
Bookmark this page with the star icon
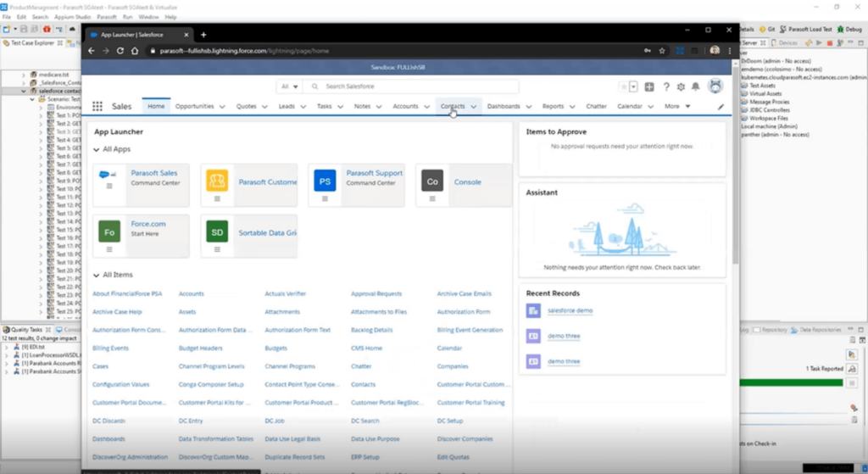pyautogui.click(x=662, y=50)
